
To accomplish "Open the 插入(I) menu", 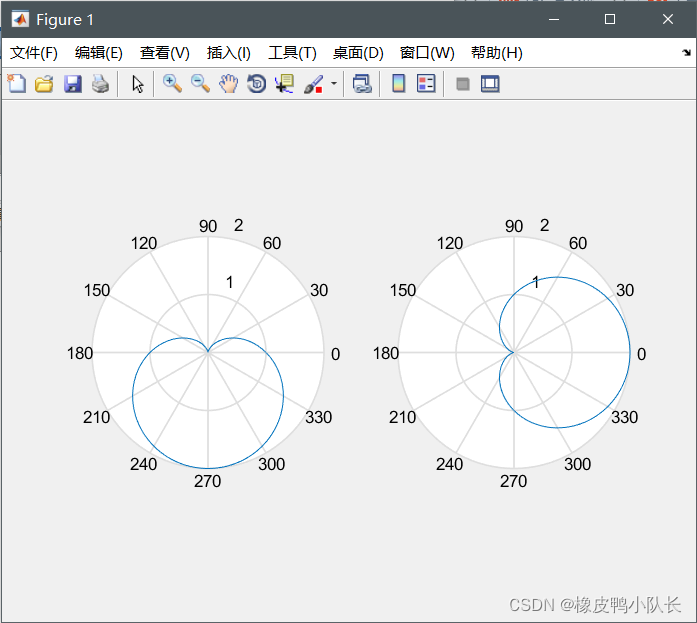I will pos(229,53).
